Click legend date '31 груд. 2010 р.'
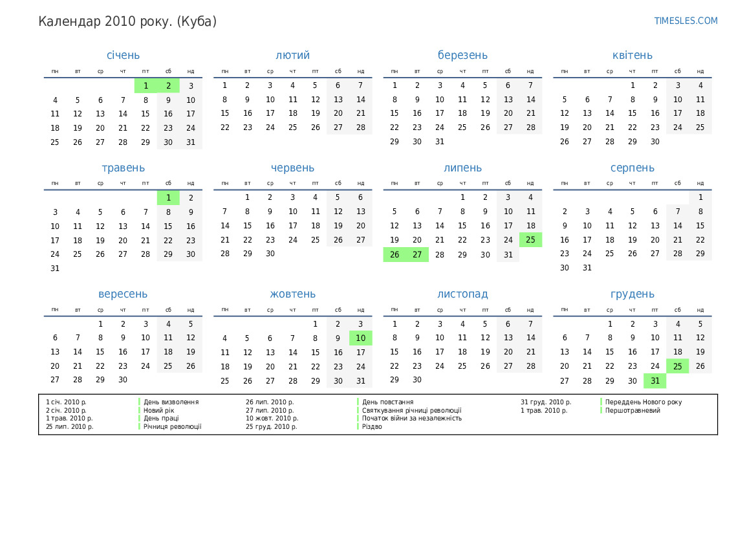The image size is (756, 535). 546,402
